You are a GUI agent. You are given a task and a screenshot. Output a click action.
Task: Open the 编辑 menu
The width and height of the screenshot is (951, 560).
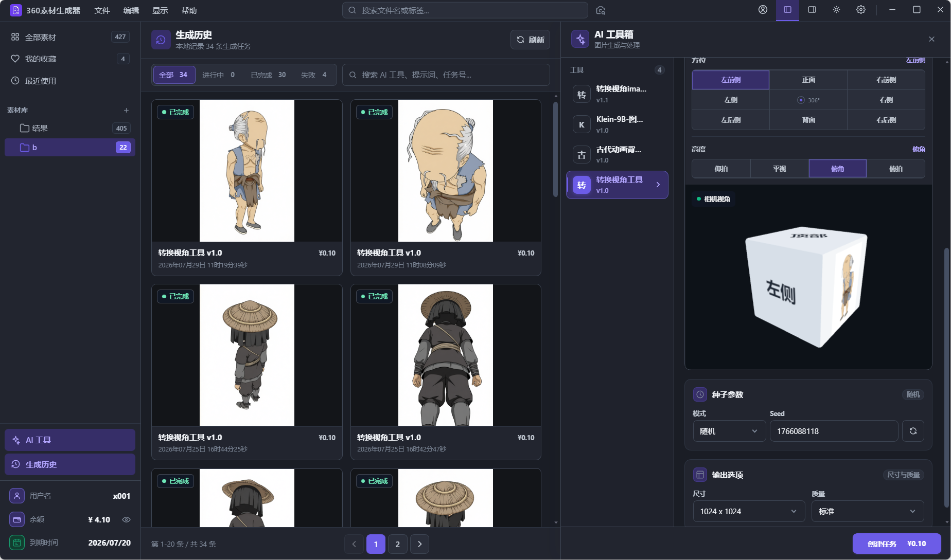(x=131, y=10)
